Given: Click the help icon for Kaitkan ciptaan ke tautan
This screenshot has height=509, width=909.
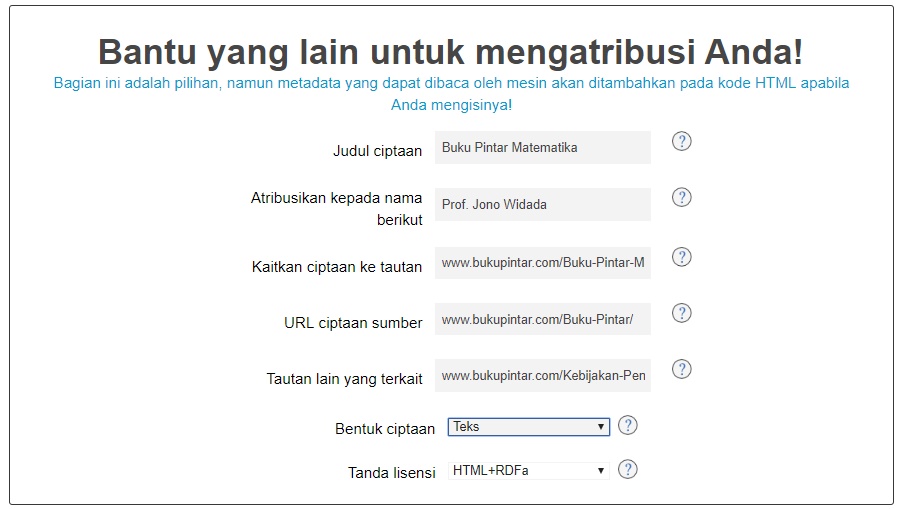Looking at the screenshot, I should pos(681,257).
